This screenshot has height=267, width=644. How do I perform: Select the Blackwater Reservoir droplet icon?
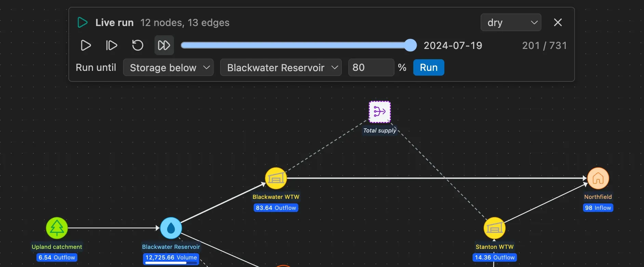click(x=171, y=228)
